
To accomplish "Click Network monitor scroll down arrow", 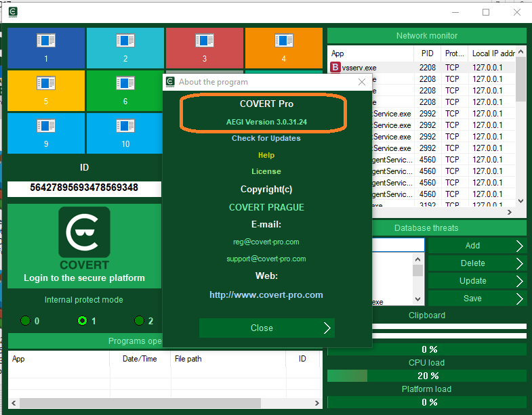I will [521, 201].
